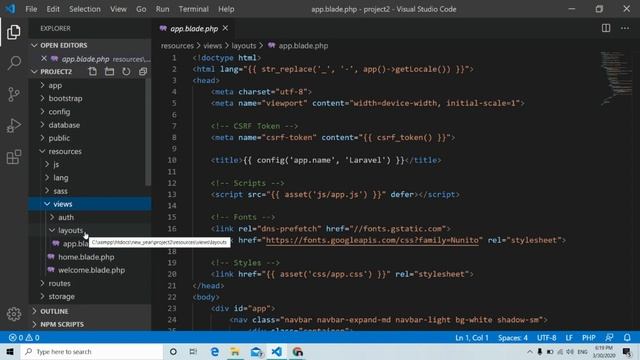Click feedback icon in status bar
Screen dimensions: 640x360
[609, 338]
